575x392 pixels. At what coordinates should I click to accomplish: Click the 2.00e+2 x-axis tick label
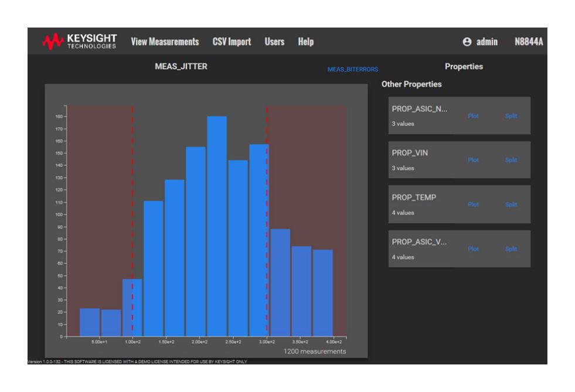(199, 342)
